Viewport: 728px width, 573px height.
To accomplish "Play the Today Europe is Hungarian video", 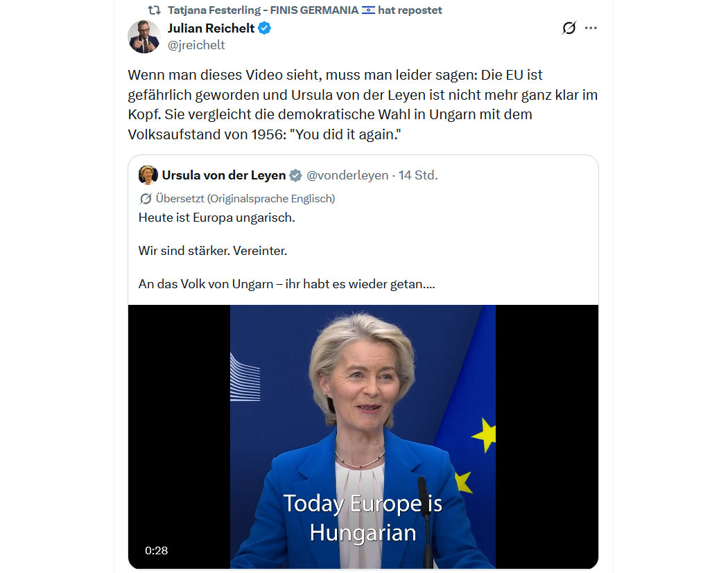I will point(363,437).
